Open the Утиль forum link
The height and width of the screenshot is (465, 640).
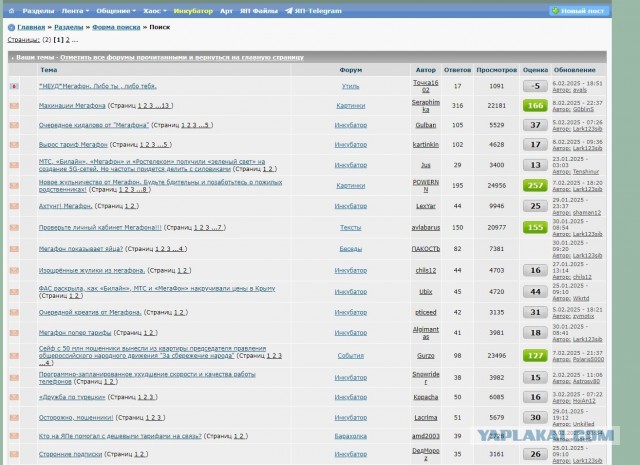click(x=351, y=86)
